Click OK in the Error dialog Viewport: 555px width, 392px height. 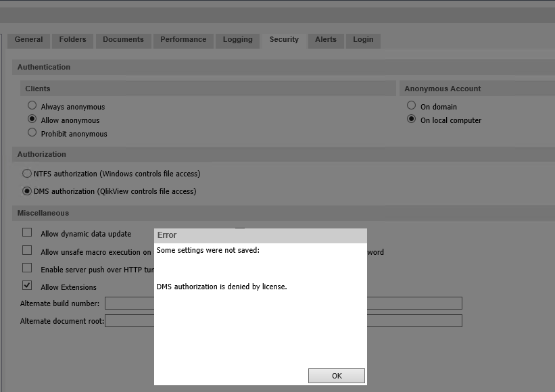336,376
